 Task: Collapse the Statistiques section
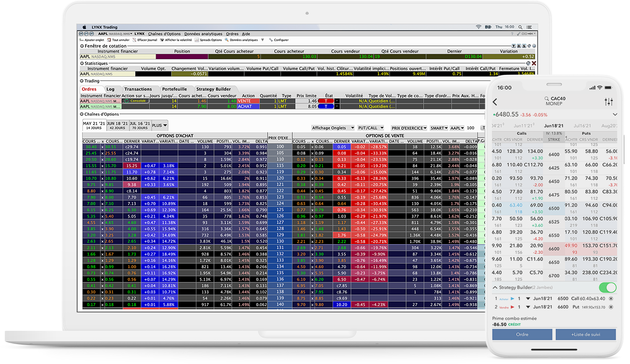82,63
